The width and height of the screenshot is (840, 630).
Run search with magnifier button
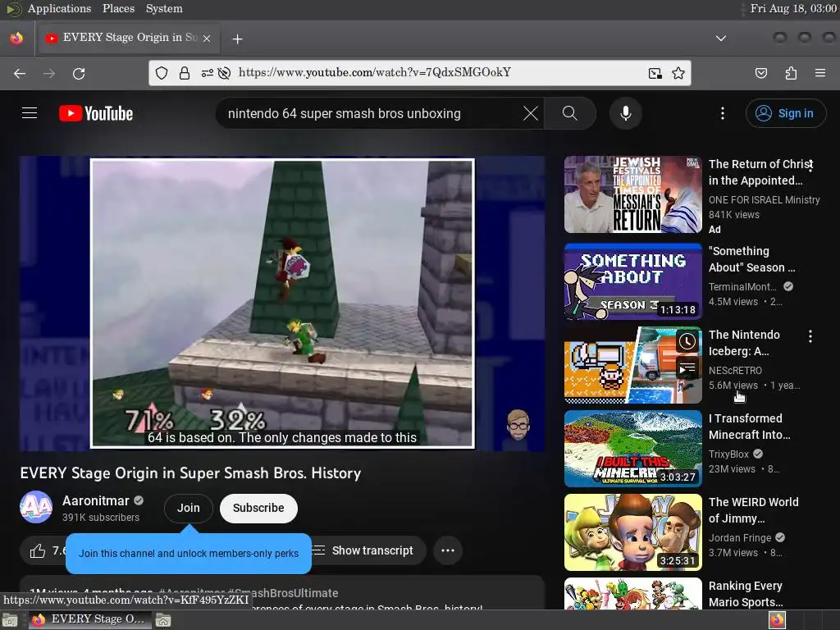pyautogui.click(x=570, y=113)
